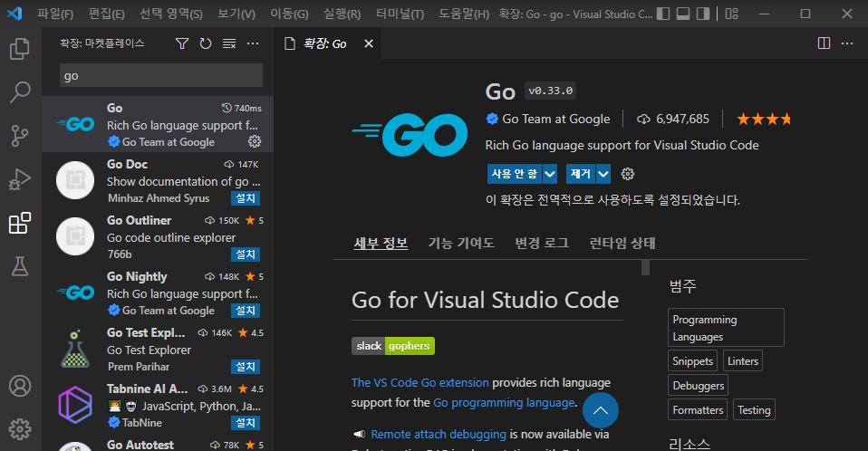Viewport: 868px width, 451px height.
Task: Click the scroll-to-top arrow button
Action: pos(600,410)
